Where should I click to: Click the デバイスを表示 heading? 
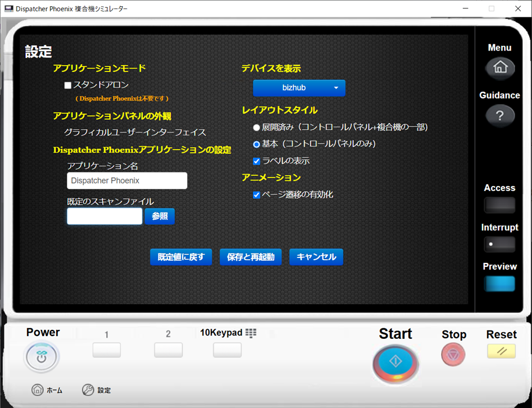tap(271, 69)
